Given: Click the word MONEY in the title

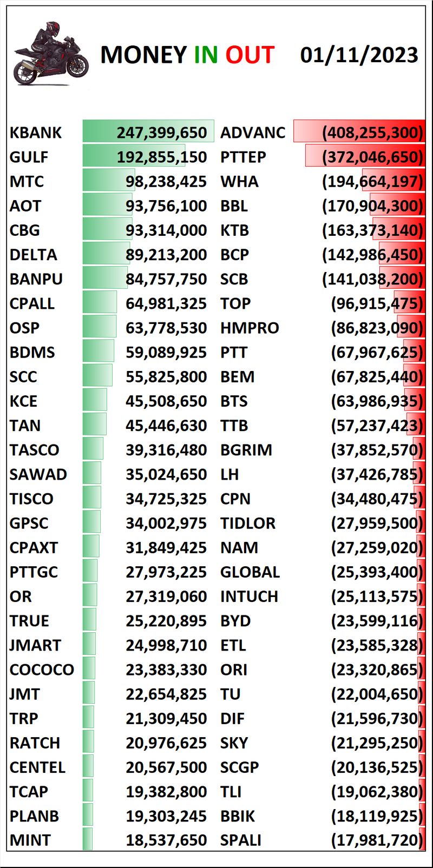Looking at the screenshot, I should pos(143,55).
